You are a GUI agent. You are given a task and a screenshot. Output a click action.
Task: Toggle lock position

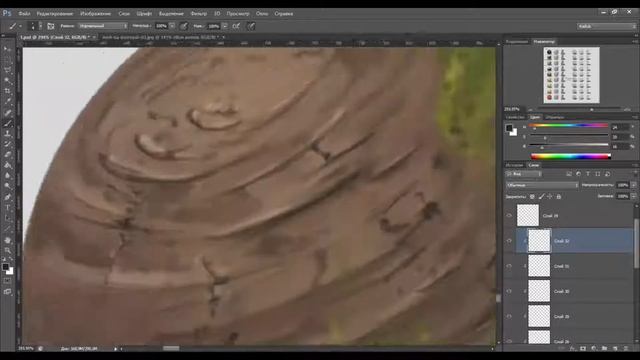tap(550, 197)
